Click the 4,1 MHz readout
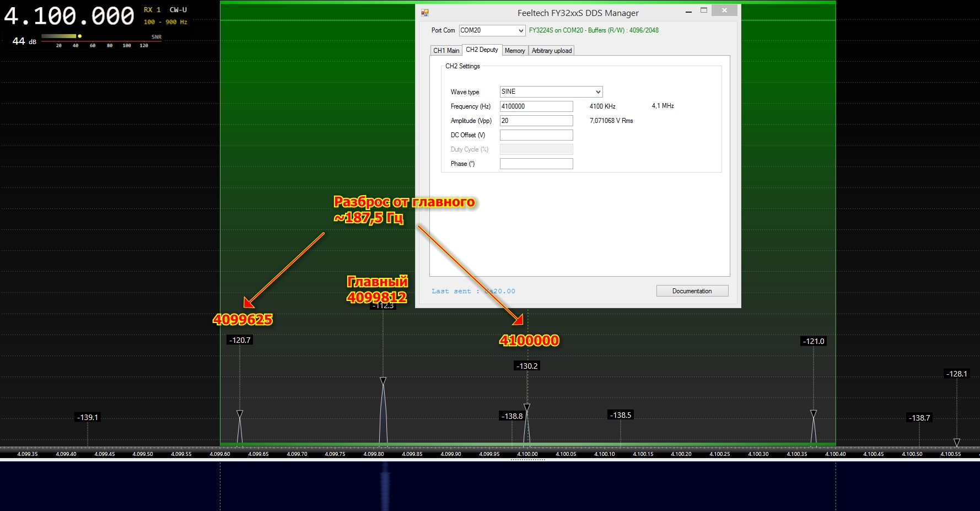 pyautogui.click(x=663, y=106)
